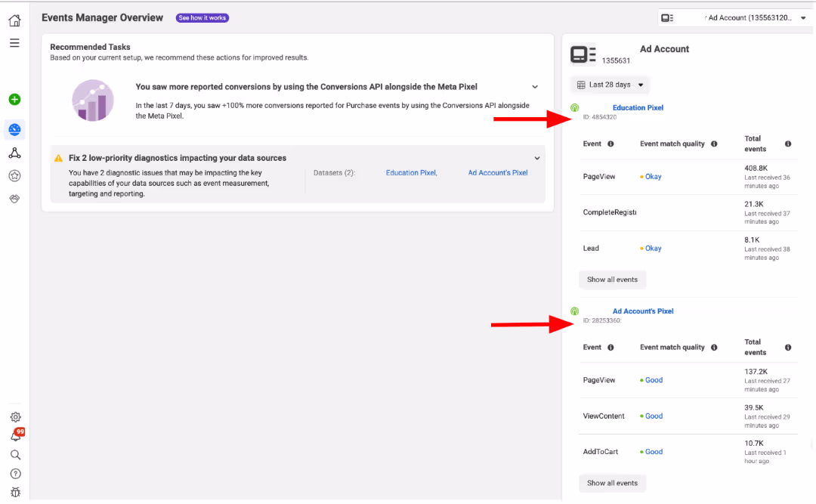The width and height of the screenshot is (816, 504).
Task: Click the bug report icon
Action: pos(15,491)
